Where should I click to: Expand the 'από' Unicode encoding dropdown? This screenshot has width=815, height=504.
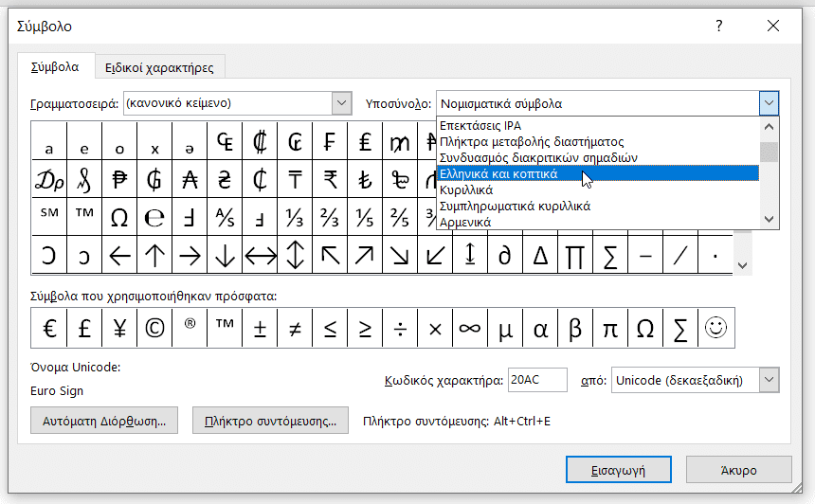[x=770, y=380]
